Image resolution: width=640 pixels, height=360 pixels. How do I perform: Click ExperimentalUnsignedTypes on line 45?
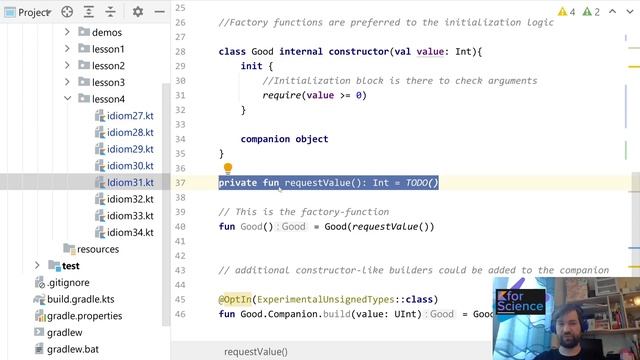325,300
